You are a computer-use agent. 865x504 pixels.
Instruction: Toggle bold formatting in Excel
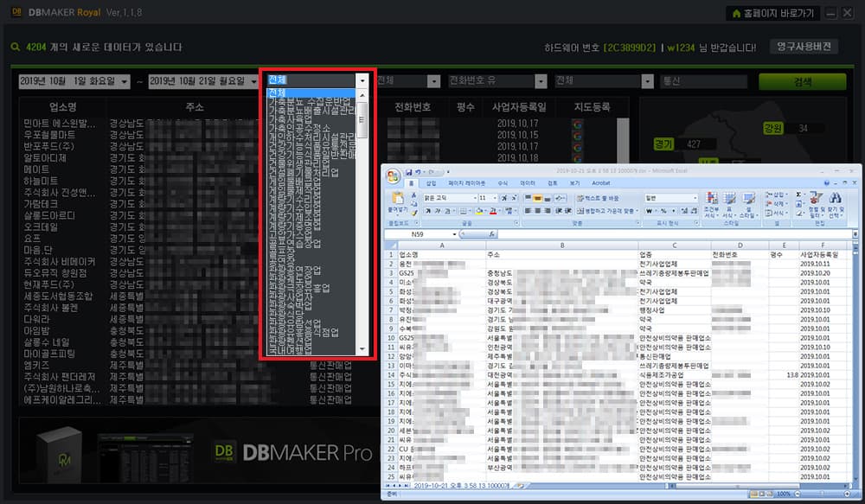(428, 211)
